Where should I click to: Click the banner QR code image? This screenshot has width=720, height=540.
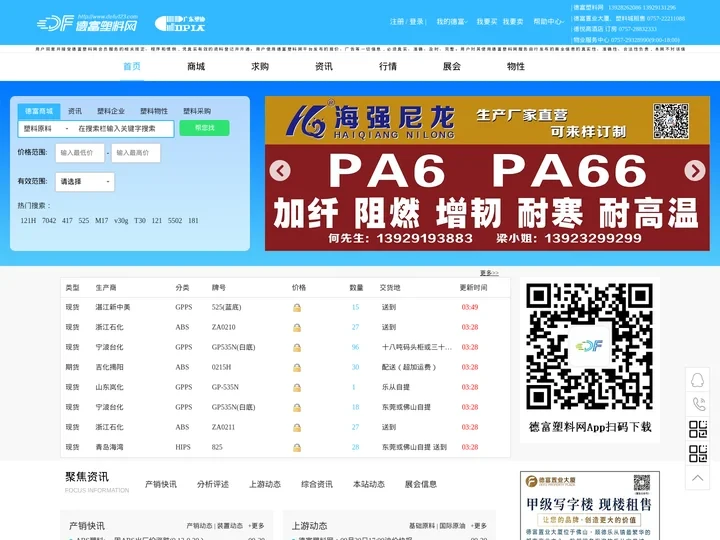coord(671,121)
